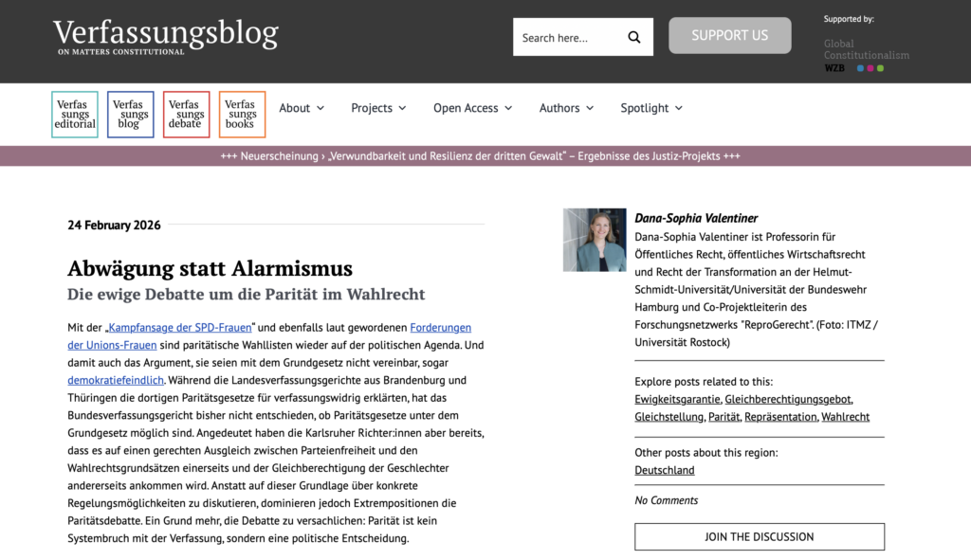Focus the Search here input field
Screen dimensions: 971x560
569,38
